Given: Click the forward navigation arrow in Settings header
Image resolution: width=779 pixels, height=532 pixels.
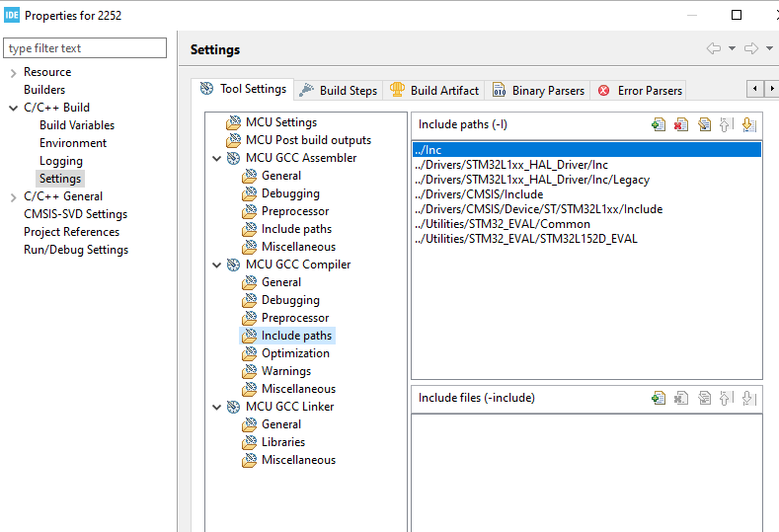Looking at the screenshot, I should 751,48.
